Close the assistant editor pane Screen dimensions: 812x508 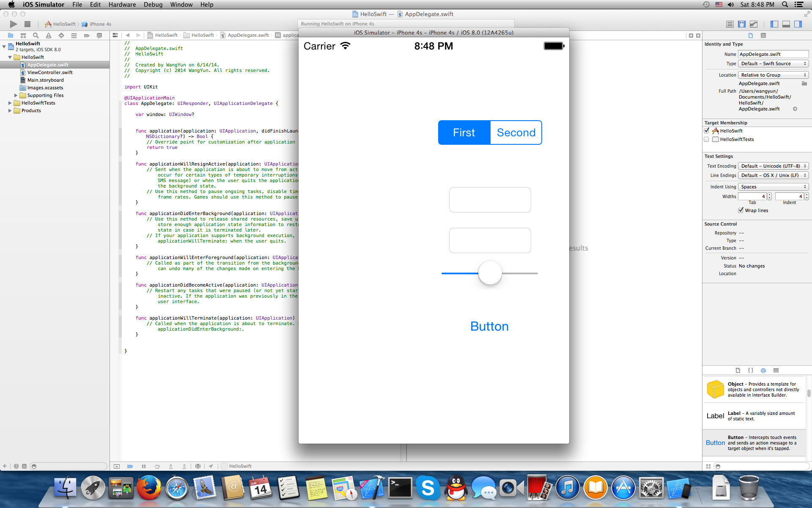click(x=698, y=36)
